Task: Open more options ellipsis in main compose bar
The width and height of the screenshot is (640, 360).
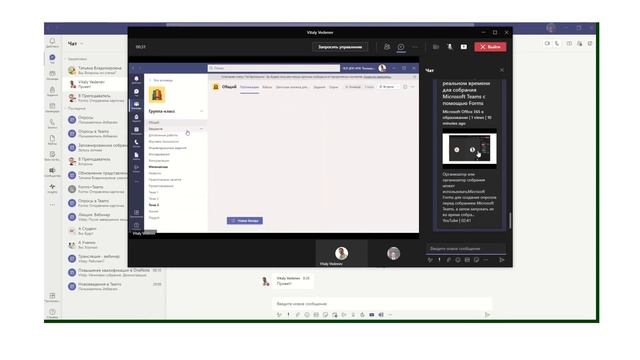Action: click(390, 315)
